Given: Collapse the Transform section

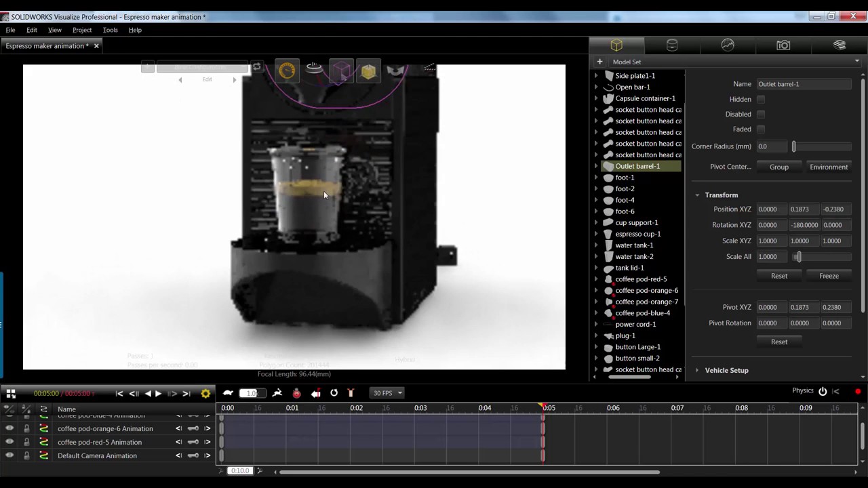Looking at the screenshot, I should pos(697,195).
